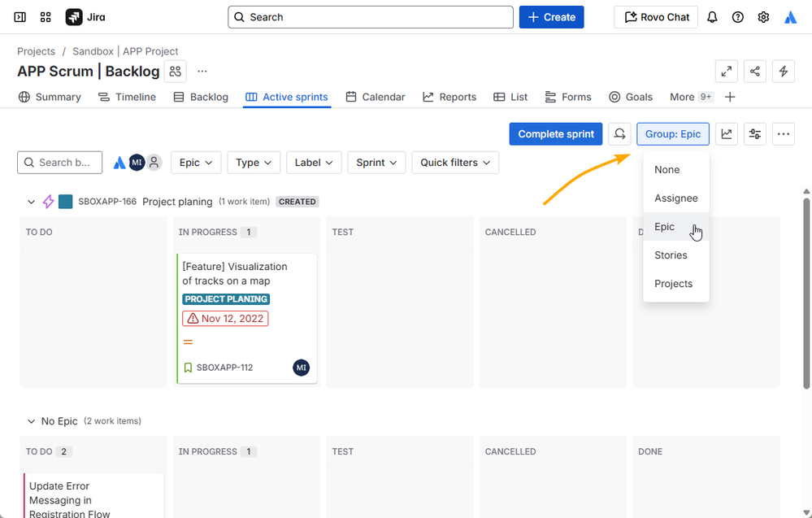Open the settings gear icon

coord(763,17)
